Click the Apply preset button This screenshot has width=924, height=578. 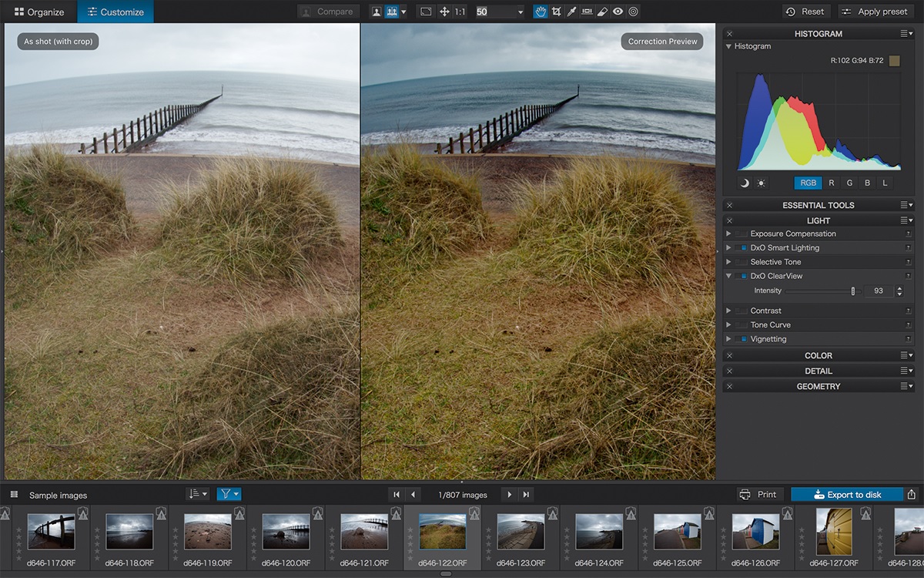click(x=876, y=12)
